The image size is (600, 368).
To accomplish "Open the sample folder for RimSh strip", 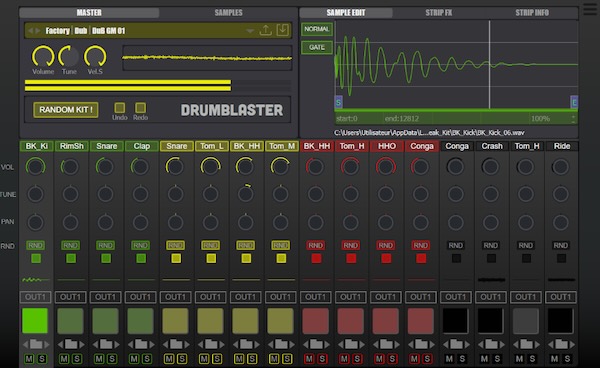I will [71, 344].
